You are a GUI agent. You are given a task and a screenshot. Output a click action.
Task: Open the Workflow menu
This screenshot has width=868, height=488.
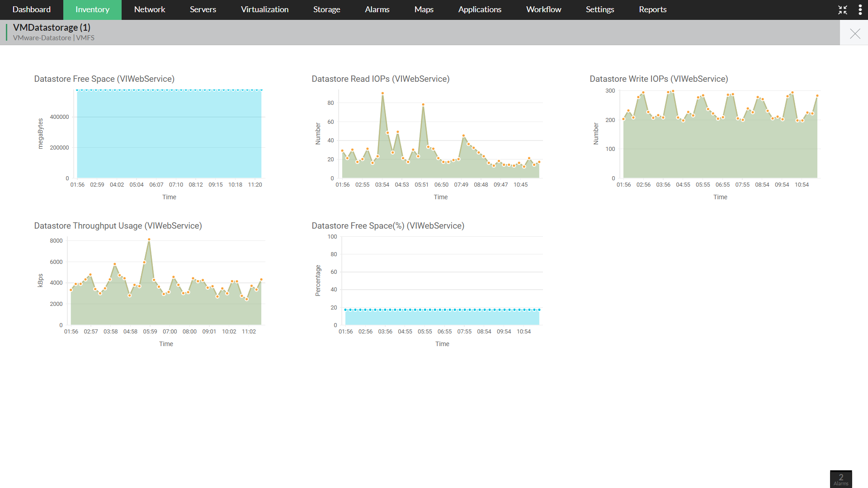click(x=543, y=9)
